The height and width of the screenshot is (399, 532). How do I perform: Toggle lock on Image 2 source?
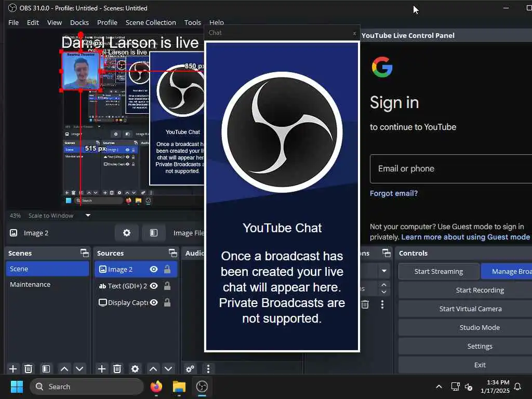[x=167, y=270]
